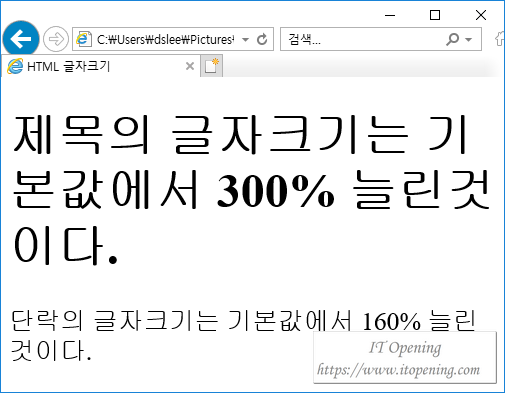Expand the search provider dropdown arrow
The image size is (505, 393).
click(x=469, y=40)
